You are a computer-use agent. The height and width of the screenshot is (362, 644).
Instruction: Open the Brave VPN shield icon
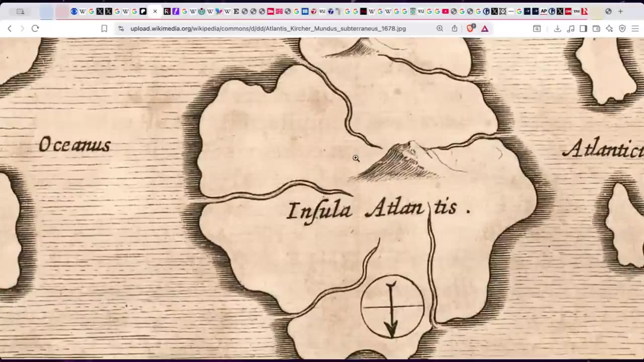click(622, 29)
